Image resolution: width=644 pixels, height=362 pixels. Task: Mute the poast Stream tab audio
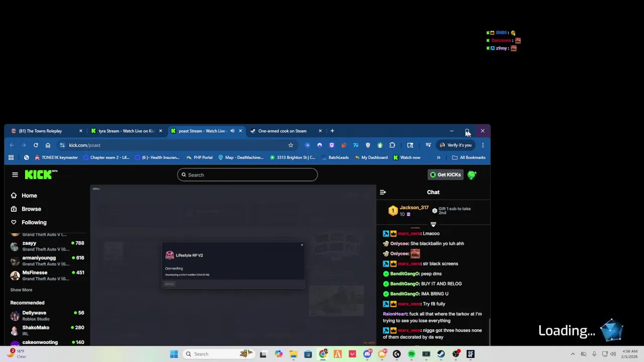232,131
